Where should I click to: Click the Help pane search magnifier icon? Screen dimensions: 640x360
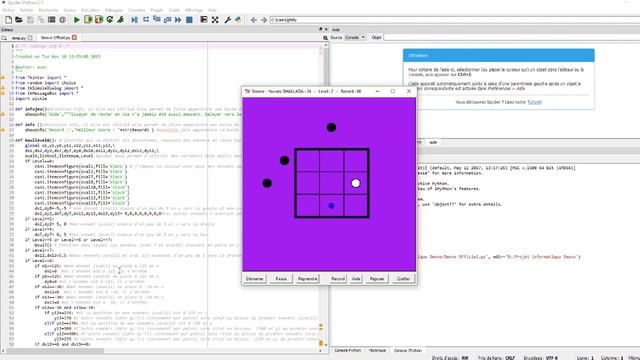[x=325, y=38]
